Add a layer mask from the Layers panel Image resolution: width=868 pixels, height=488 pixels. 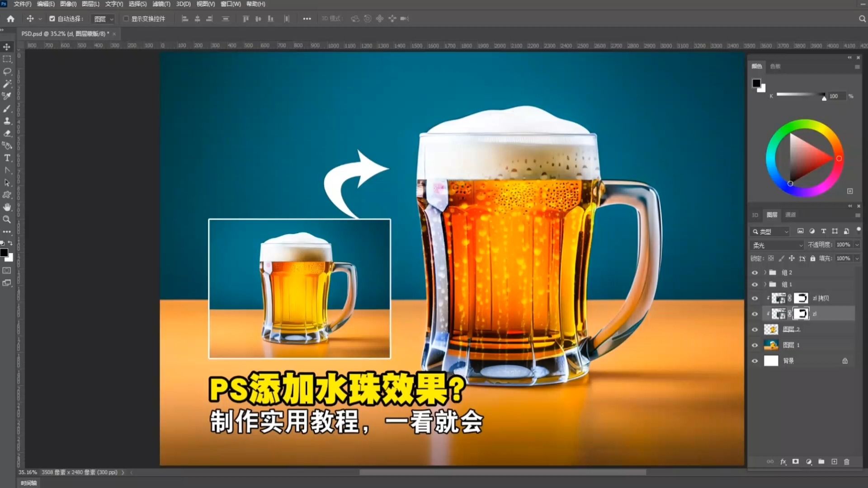[795, 462]
